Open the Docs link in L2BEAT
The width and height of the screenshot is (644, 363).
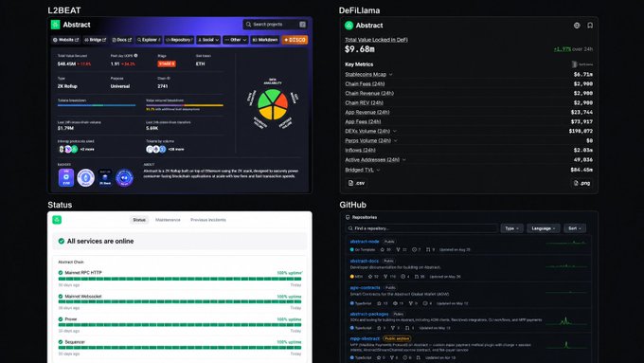click(x=121, y=40)
